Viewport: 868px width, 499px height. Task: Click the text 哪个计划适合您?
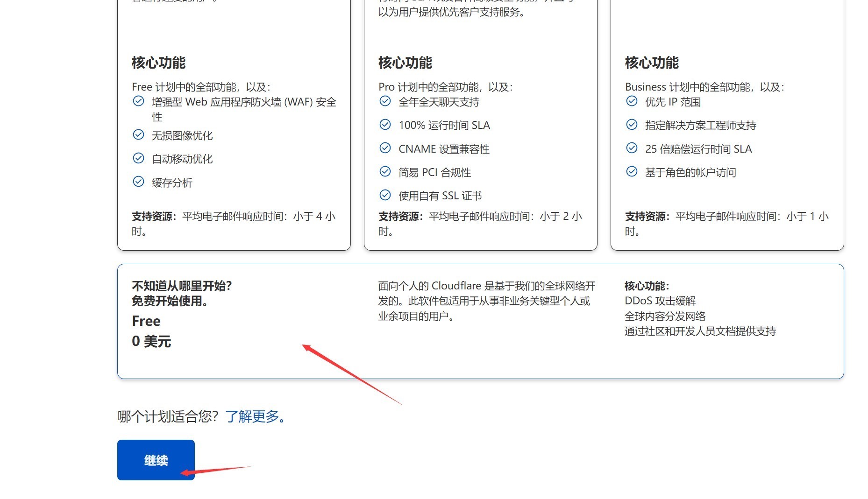click(x=168, y=416)
